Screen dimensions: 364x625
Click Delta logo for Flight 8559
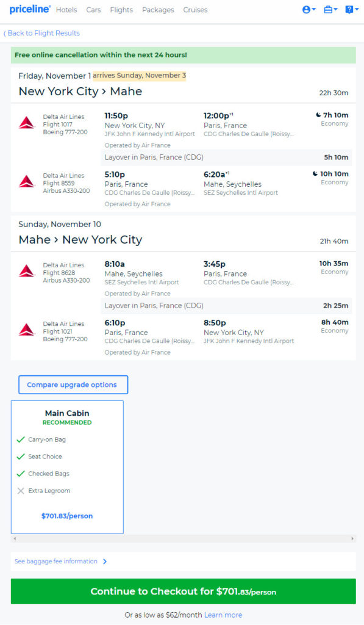click(x=27, y=181)
